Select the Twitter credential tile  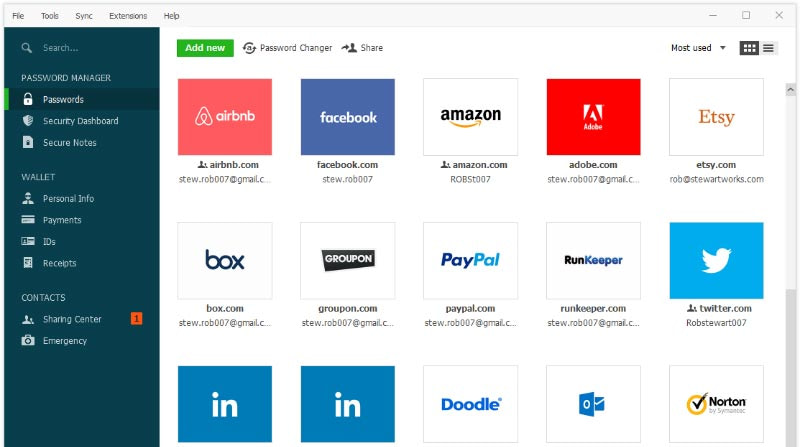point(716,260)
